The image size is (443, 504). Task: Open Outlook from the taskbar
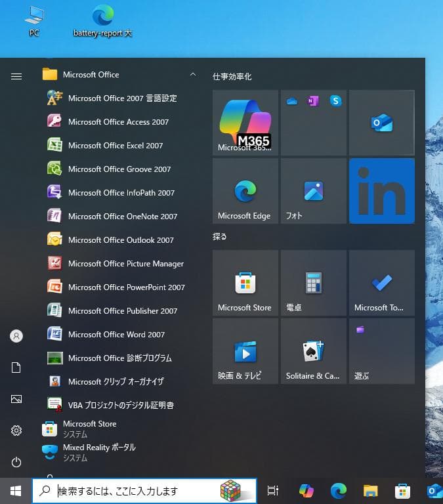[x=434, y=491]
